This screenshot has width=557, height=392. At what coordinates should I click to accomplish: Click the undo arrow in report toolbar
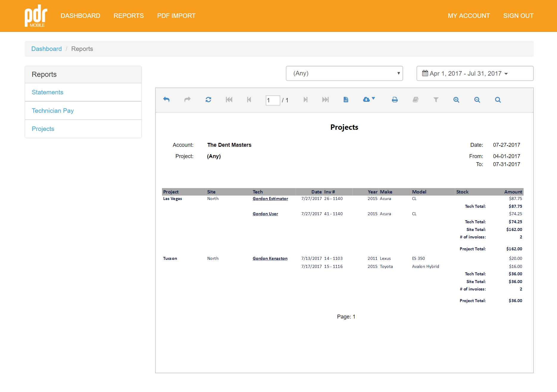[166, 100]
